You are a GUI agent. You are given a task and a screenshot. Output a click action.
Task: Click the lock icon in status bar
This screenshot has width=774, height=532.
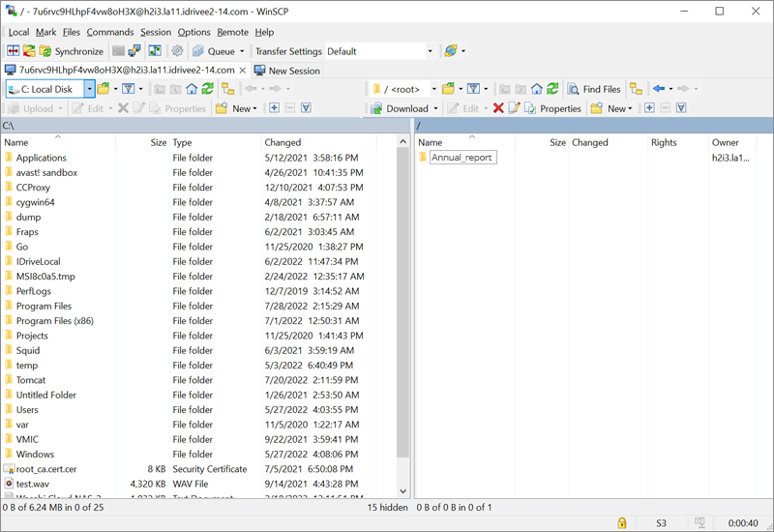pos(622,522)
